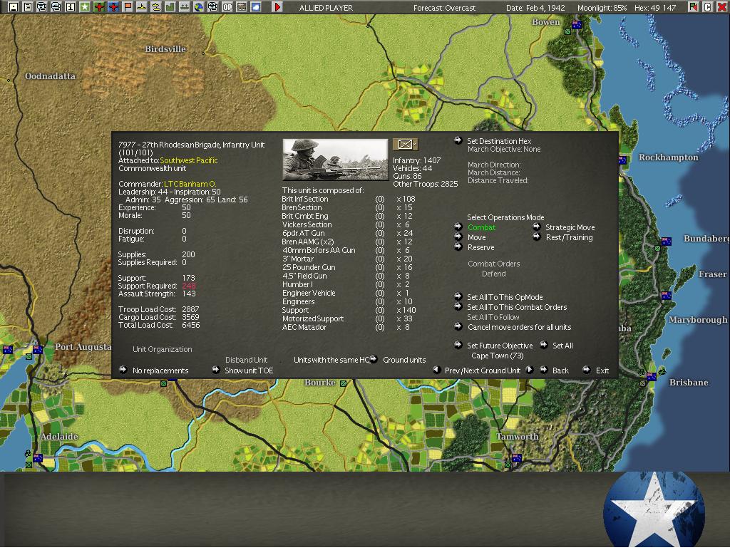The image size is (730, 560).
Task: Click Set All To This OpMode
Action: tap(505, 297)
